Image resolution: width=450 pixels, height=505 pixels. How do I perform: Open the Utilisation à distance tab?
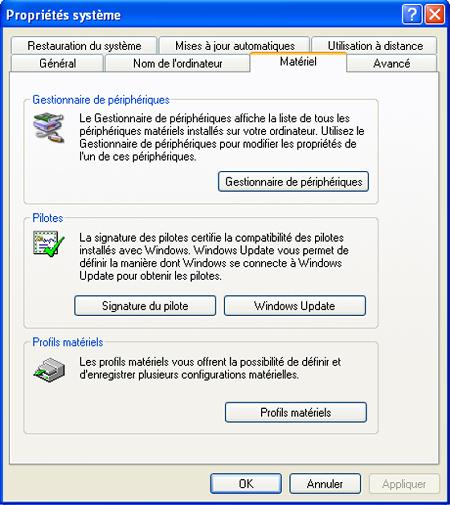point(375,45)
